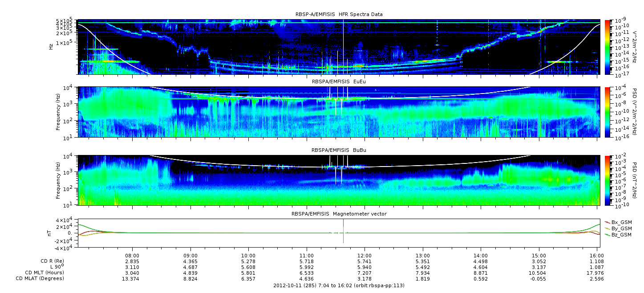Click the 2012-10-11 date range caption
The image size is (644, 293).
tap(339, 285)
